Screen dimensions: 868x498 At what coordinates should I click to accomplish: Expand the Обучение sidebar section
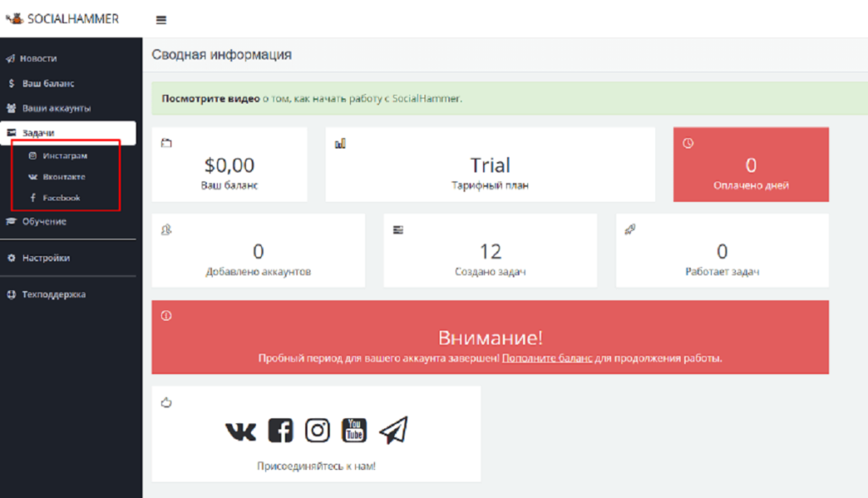click(44, 221)
